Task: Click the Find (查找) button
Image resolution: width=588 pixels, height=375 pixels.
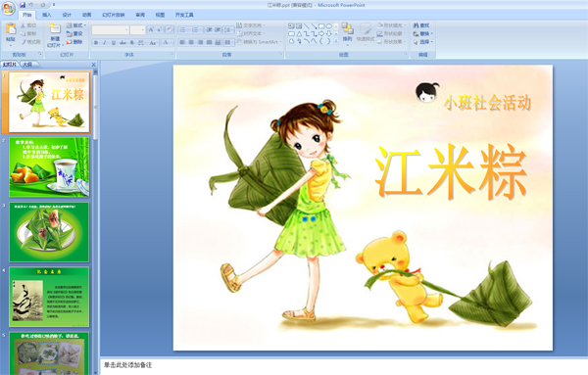Action: click(421, 25)
